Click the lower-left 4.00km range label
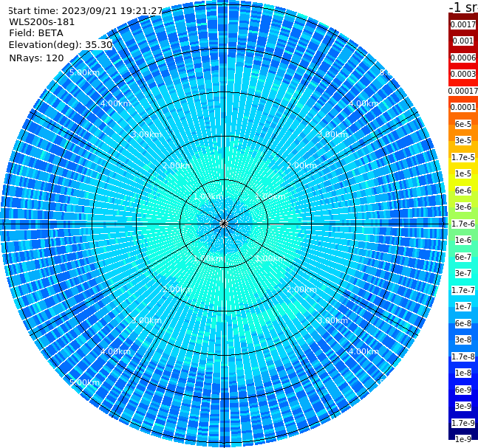The width and height of the screenshot is (478, 448). click(115, 351)
